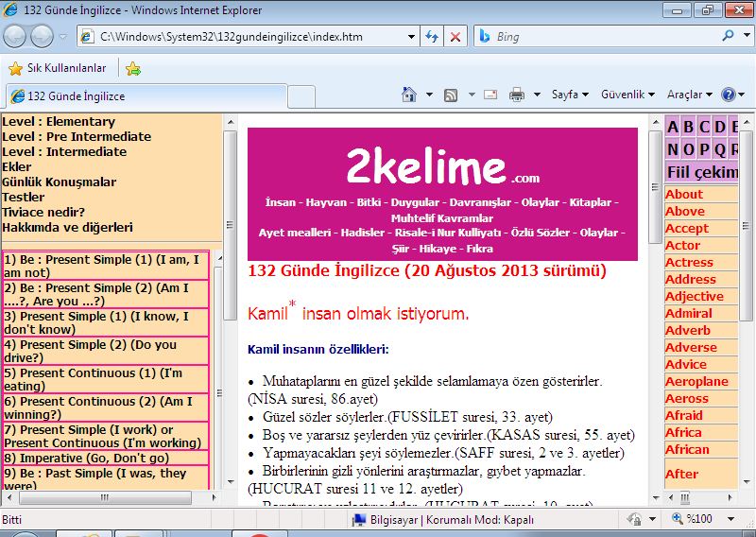Click in the Bing search box
The image size is (756, 537).
(x=598, y=37)
